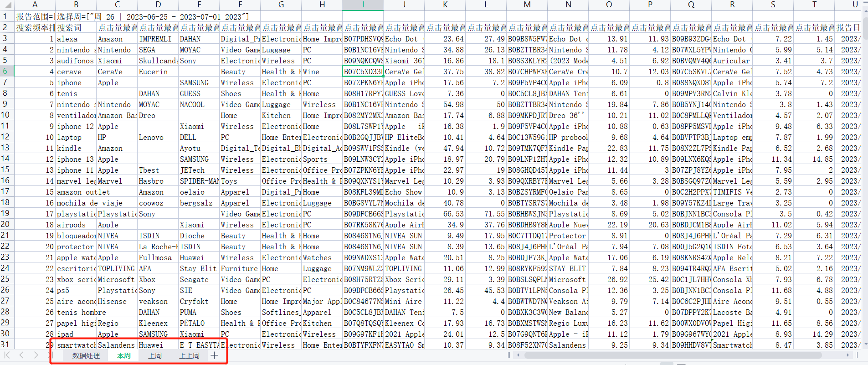The height and width of the screenshot is (365, 868).
Task: Select the 'Toys' category cell
Action: coord(240,181)
